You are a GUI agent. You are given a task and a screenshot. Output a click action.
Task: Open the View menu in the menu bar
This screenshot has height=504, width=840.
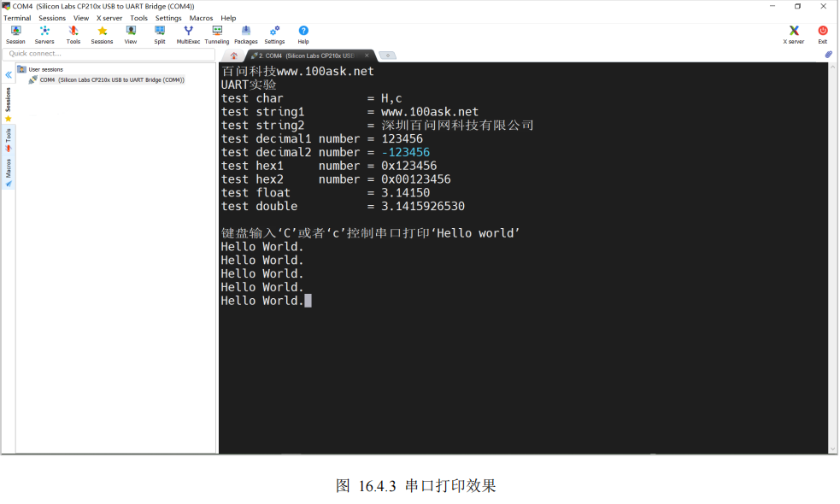click(81, 18)
